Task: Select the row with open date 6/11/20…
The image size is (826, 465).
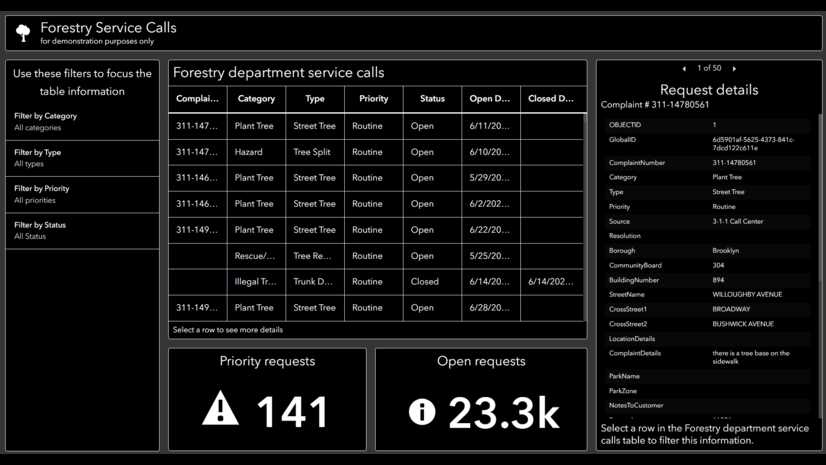Action: pyautogui.click(x=376, y=126)
